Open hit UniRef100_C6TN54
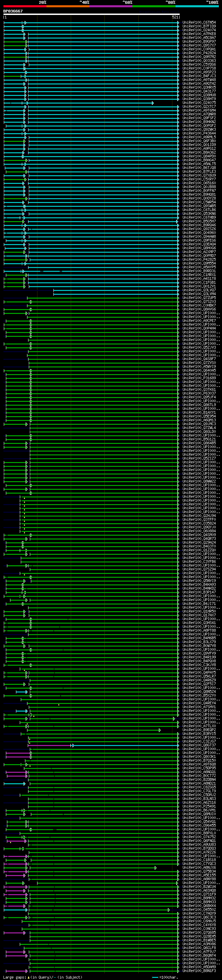 pos(199,23)
